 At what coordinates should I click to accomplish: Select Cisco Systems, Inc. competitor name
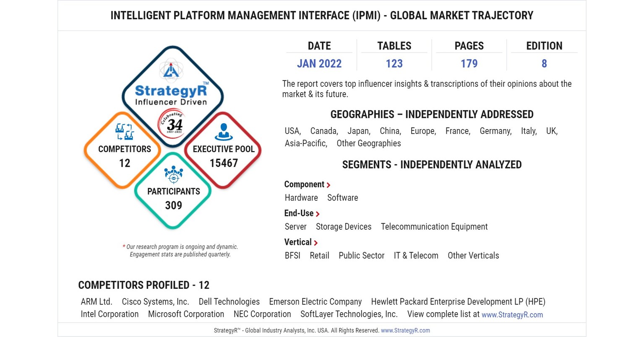click(x=155, y=302)
